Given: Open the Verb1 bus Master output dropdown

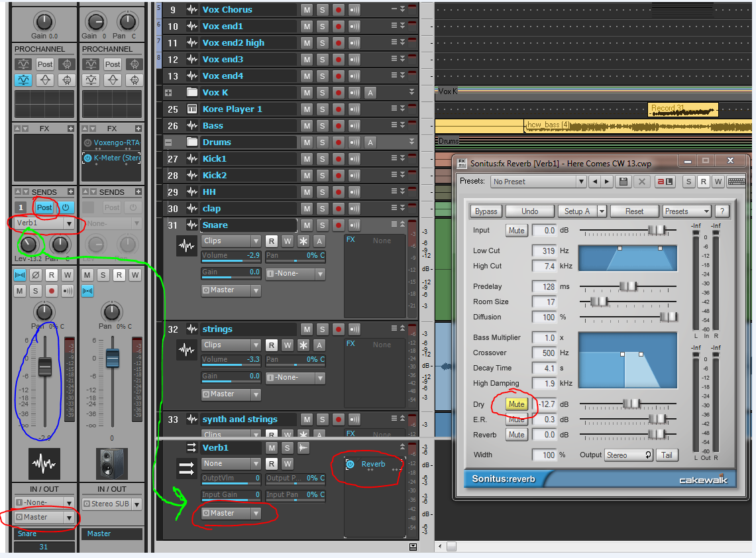Looking at the screenshot, I should pyautogui.click(x=231, y=513).
